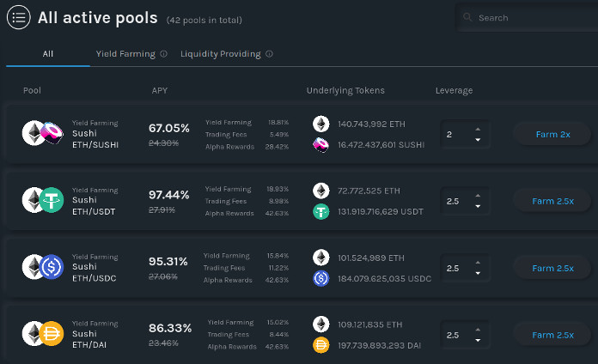Click USDC token icon next to 184.079.625,035 USDC
This screenshot has height=364, width=598.
[x=321, y=279]
